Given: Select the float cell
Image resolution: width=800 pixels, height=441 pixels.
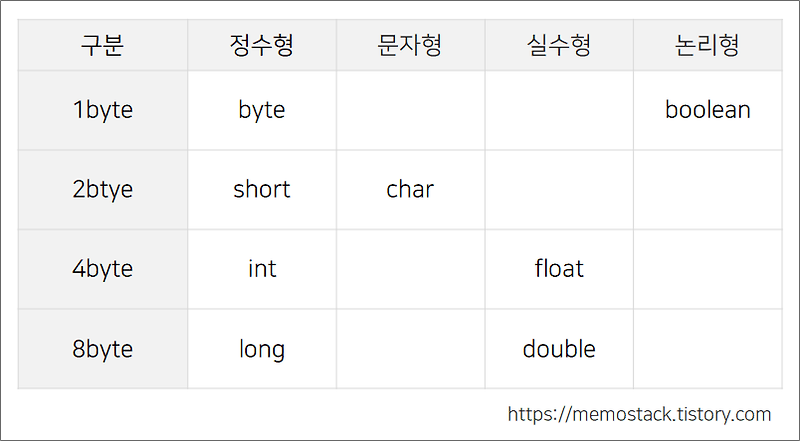Looking at the screenshot, I should 559,269.
